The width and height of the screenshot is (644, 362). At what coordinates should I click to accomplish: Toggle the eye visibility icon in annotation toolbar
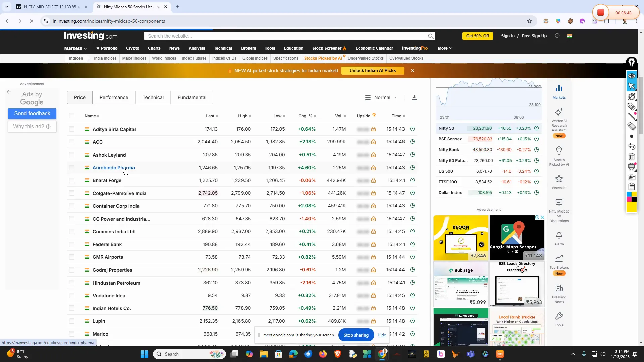click(x=632, y=75)
